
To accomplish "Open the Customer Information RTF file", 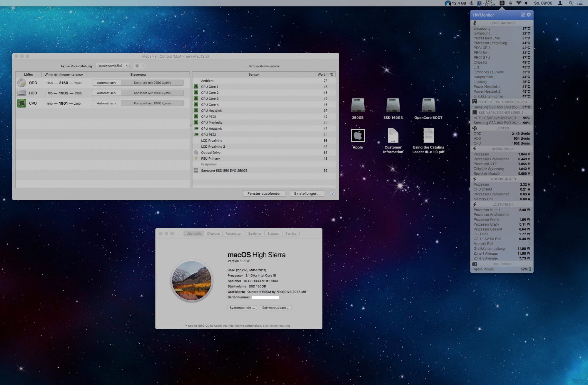I will click(x=393, y=136).
